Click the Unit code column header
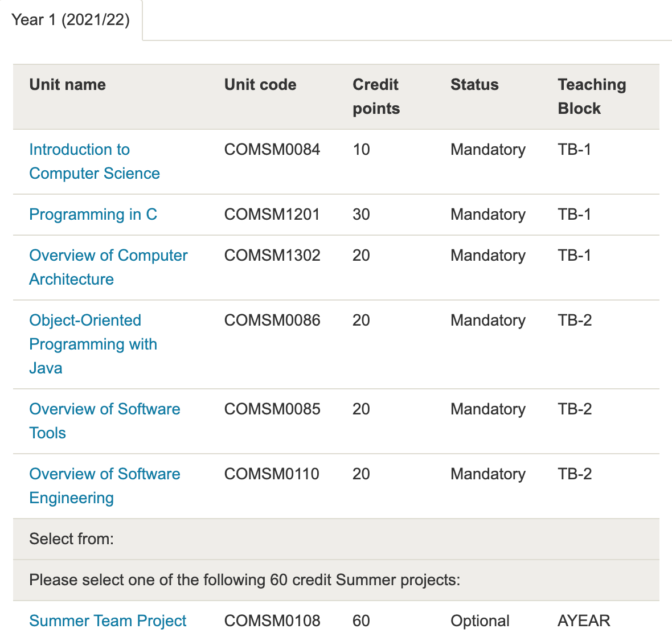The image size is (672, 641). pyautogui.click(x=260, y=84)
